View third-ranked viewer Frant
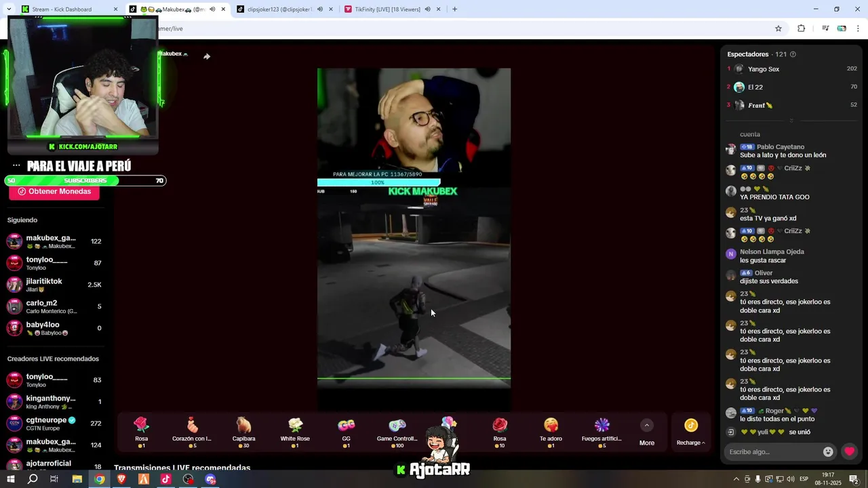The image size is (868, 488). [791, 105]
